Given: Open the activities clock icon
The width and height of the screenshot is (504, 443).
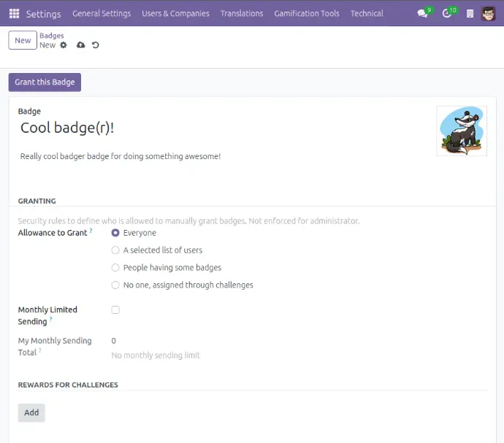Looking at the screenshot, I should [x=447, y=13].
